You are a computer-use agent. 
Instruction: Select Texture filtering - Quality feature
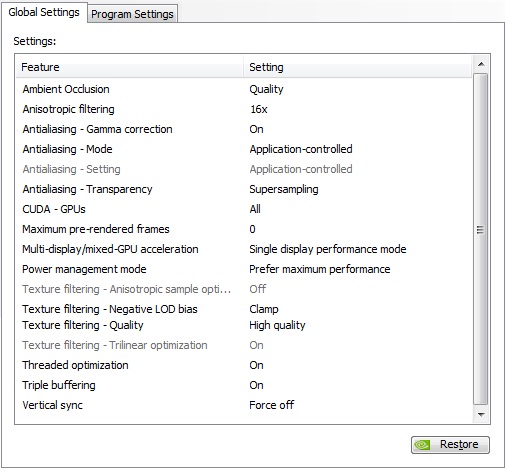83,325
